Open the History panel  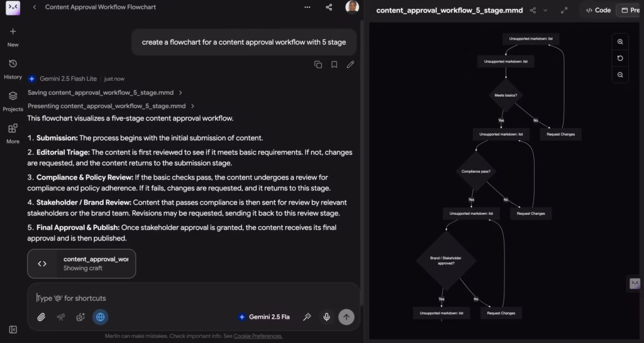tap(13, 68)
